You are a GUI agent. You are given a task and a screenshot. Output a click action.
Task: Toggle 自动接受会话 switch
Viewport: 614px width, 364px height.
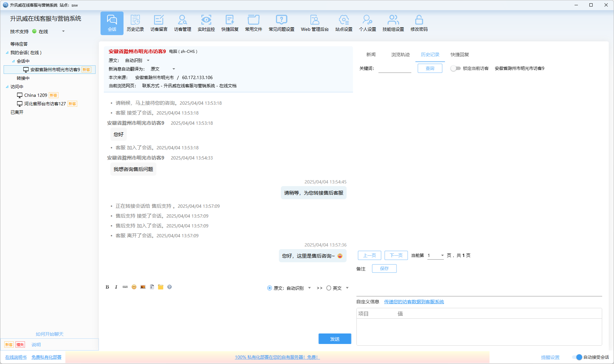577,357
